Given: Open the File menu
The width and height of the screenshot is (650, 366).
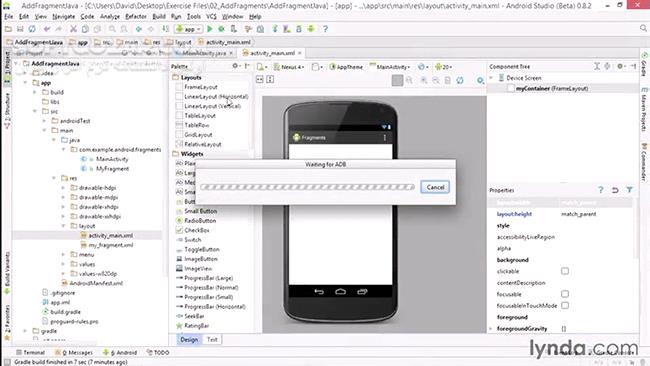Looking at the screenshot, I should click(x=9, y=17).
